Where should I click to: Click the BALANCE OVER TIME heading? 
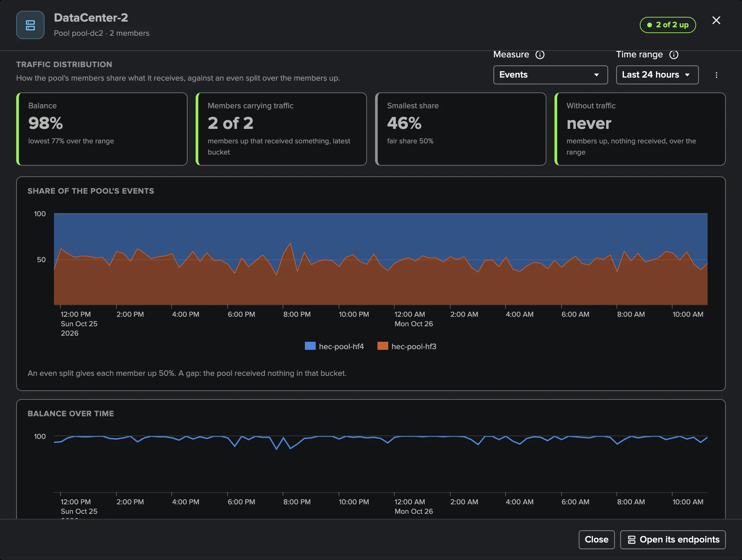(71, 414)
